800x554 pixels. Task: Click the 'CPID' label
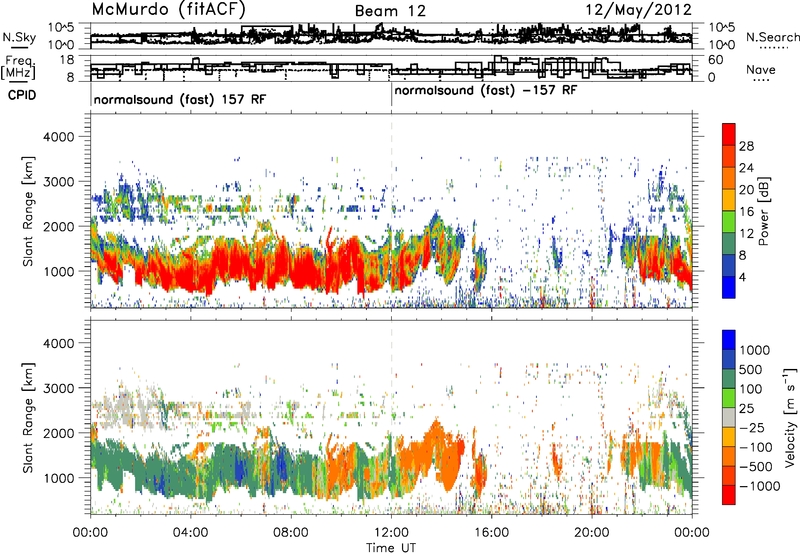click(x=22, y=95)
